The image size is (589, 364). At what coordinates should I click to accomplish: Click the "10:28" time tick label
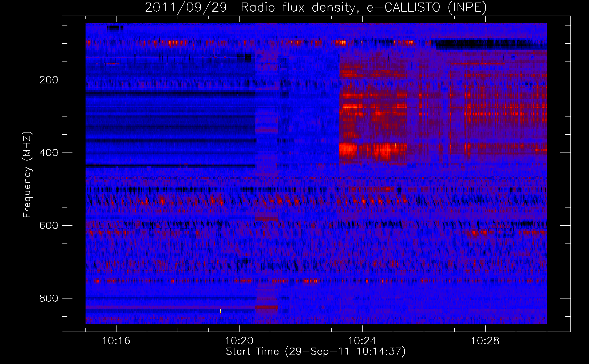(485, 341)
